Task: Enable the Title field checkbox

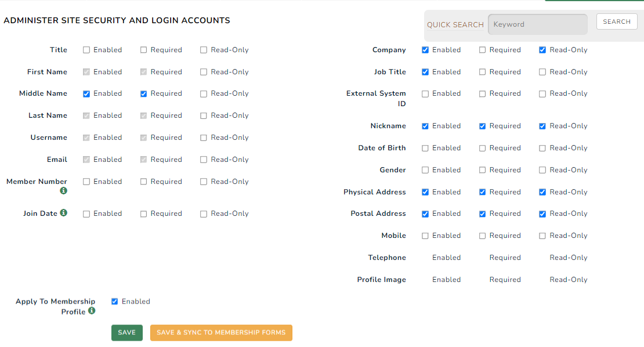Action: pos(86,50)
